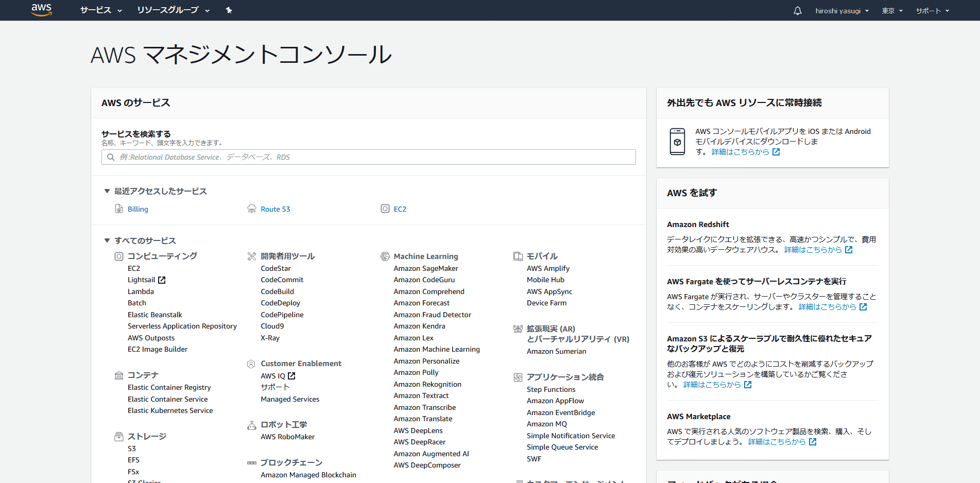Open the リソースグループ dropdown
The width and height of the screenshot is (980, 483).
pos(173,10)
